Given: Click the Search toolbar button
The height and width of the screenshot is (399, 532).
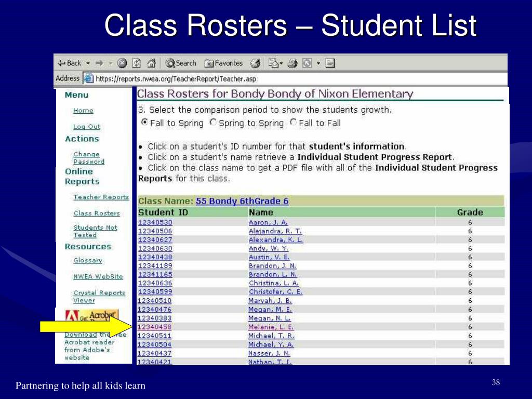Looking at the screenshot, I should 181,63.
